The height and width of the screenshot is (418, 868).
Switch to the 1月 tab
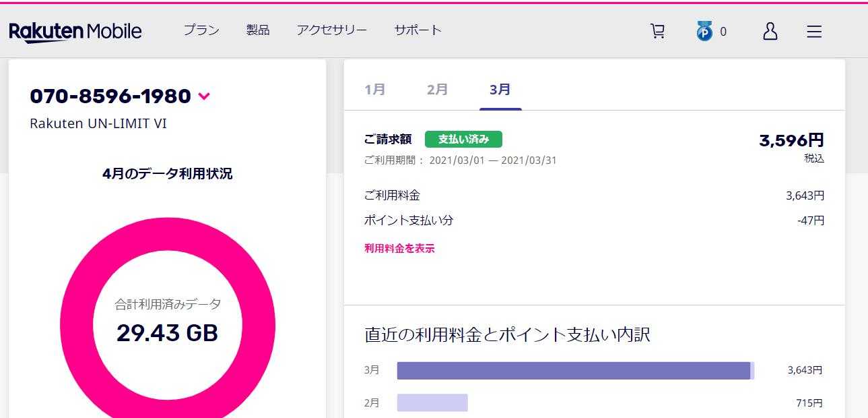tap(375, 89)
